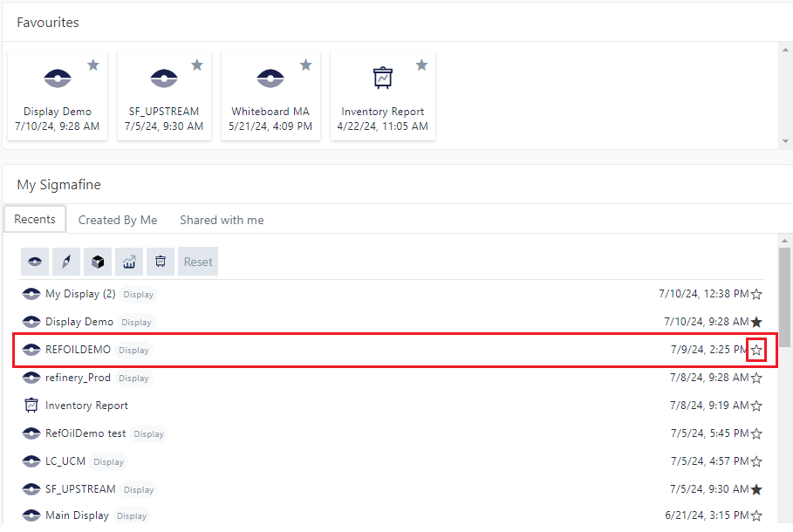Viewport: 793px width, 532px height.
Task: Unfavourite Display Demo in recents list
Action: 756,322
